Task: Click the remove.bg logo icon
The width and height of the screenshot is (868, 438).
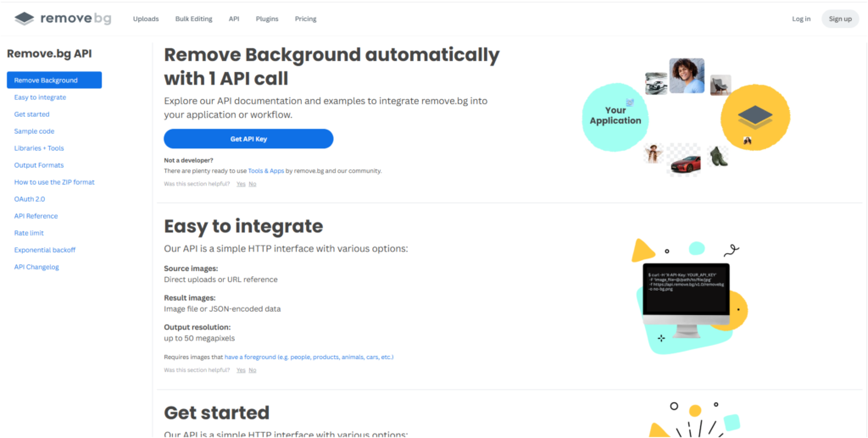Action: point(25,19)
